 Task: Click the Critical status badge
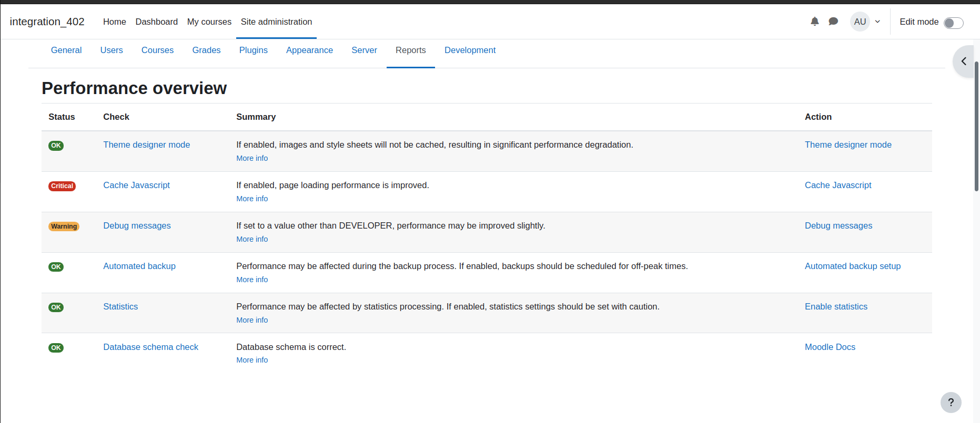click(62, 186)
